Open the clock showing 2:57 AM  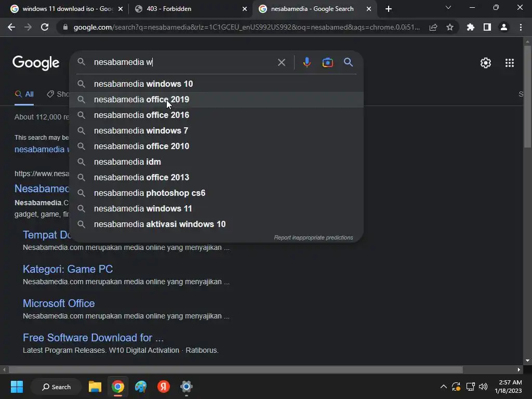508,387
